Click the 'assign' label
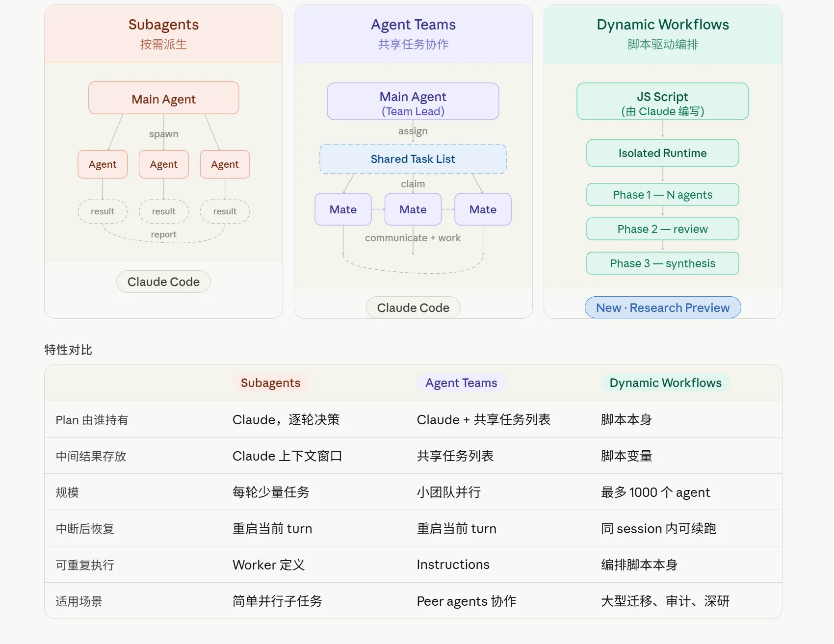Image resolution: width=834 pixels, height=644 pixels. tap(413, 131)
